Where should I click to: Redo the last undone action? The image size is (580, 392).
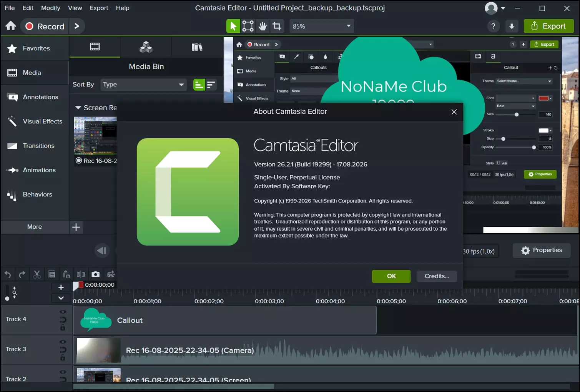click(x=22, y=274)
